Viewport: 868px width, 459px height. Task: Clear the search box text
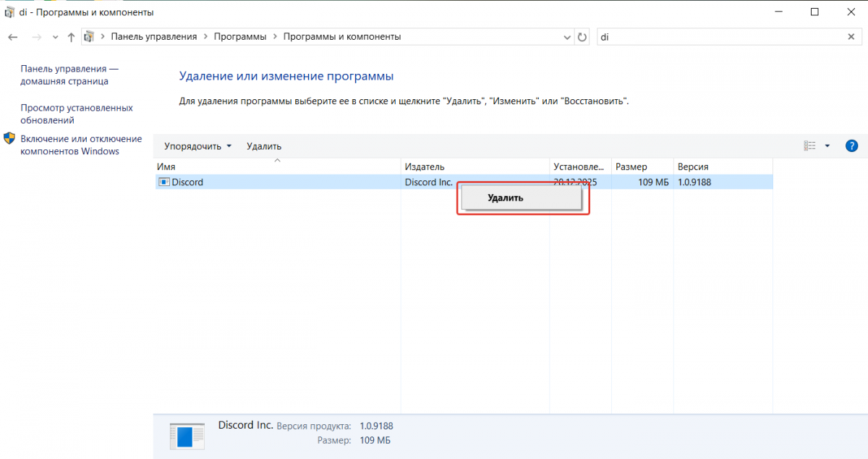click(x=851, y=36)
